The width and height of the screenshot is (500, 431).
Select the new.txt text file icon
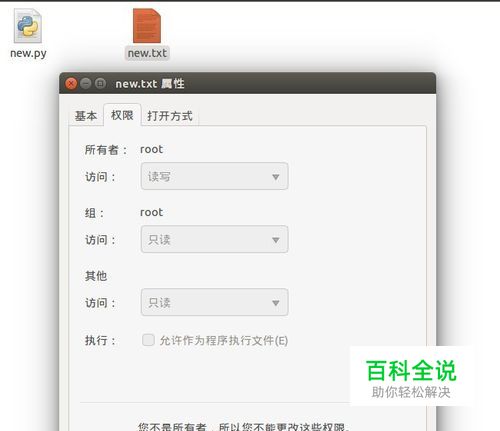coord(147,26)
